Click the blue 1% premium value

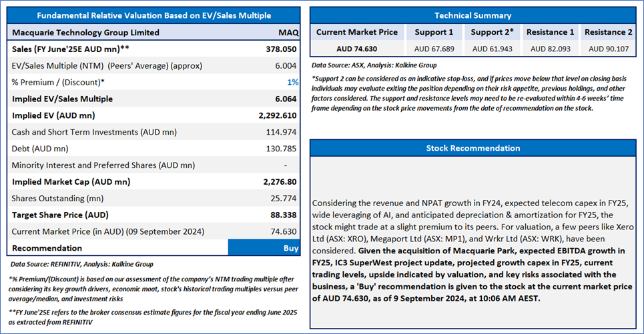click(x=292, y=83)
